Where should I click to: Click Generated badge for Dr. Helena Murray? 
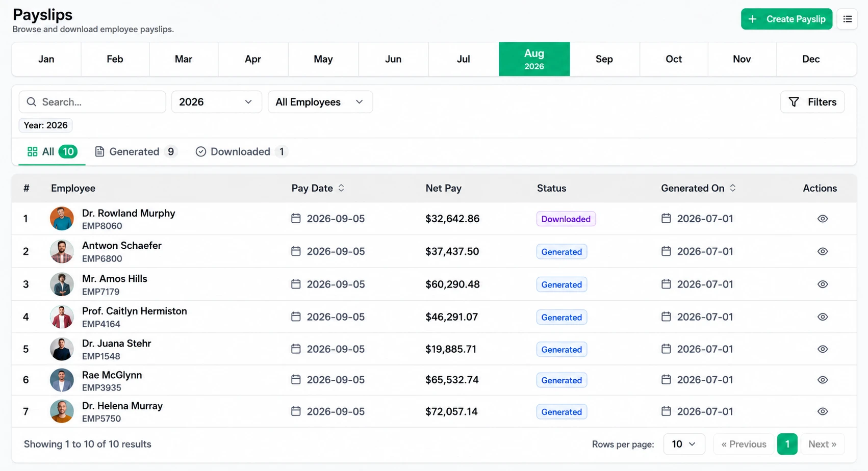click(x=561, y=412)
